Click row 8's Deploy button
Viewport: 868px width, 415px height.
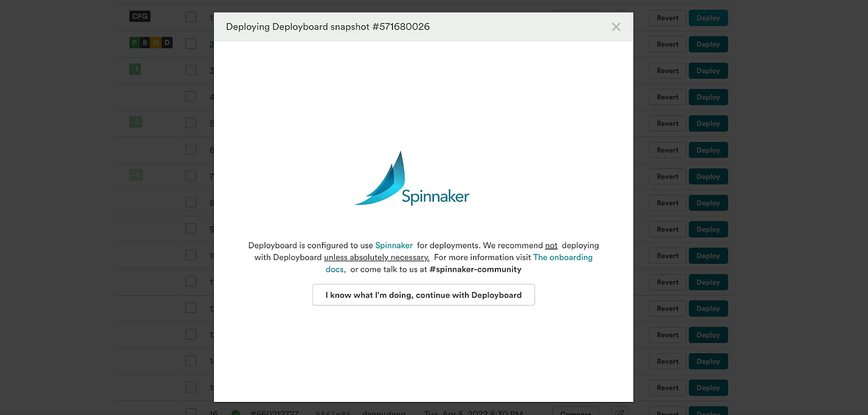708,203
